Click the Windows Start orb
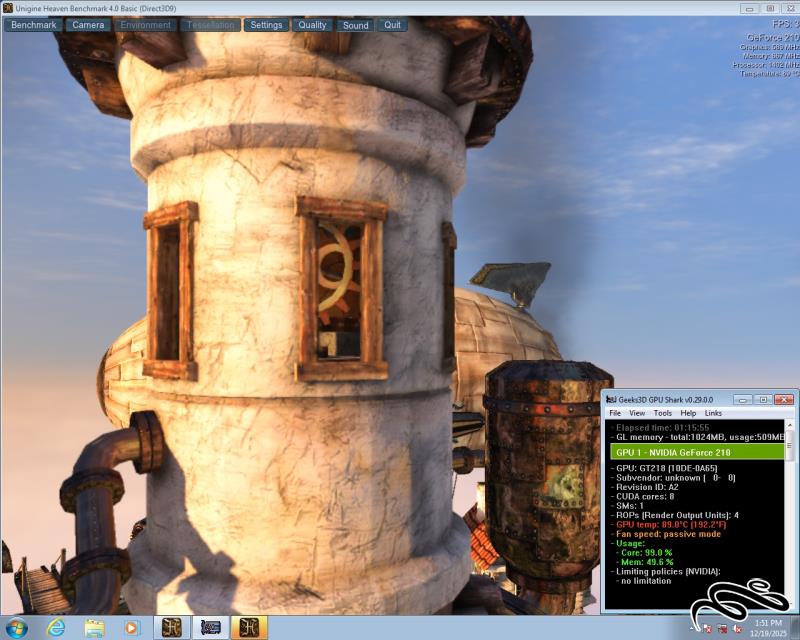 coord(17,627)
